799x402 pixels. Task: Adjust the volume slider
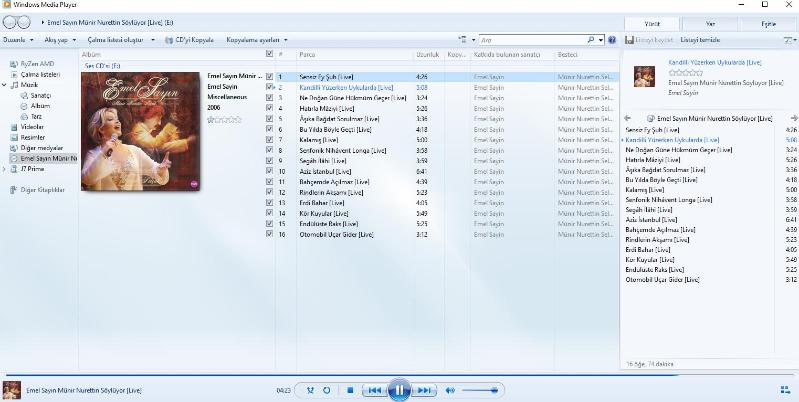[480, 390]
